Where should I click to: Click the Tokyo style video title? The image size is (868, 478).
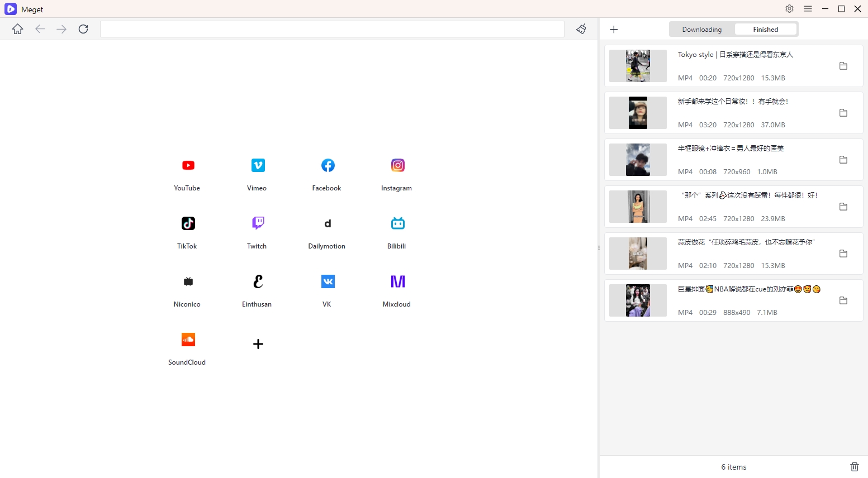736,55
